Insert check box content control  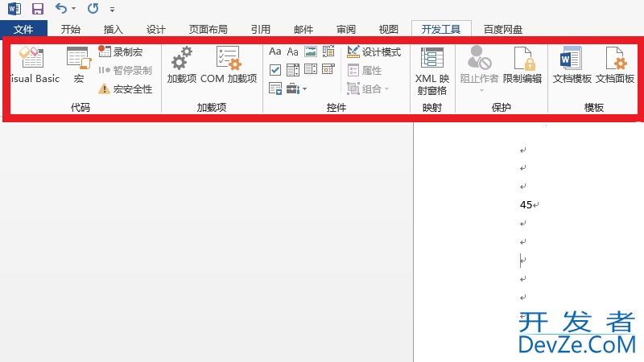tap(275, 70)
